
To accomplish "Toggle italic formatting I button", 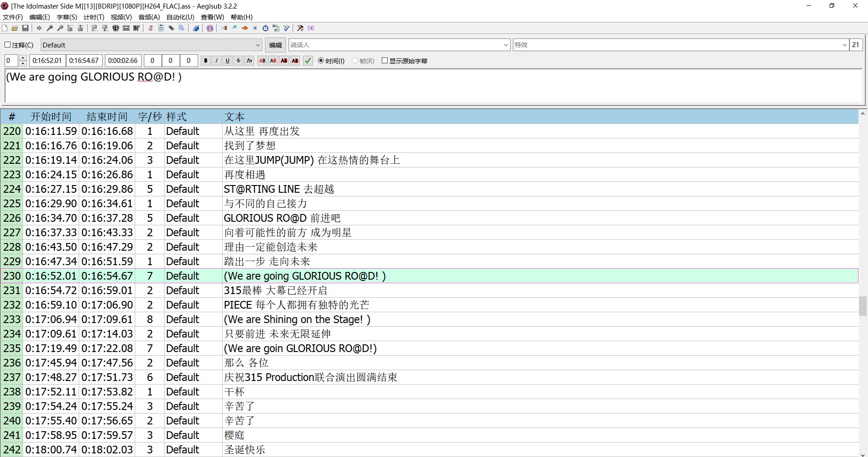I will [217, 61].
